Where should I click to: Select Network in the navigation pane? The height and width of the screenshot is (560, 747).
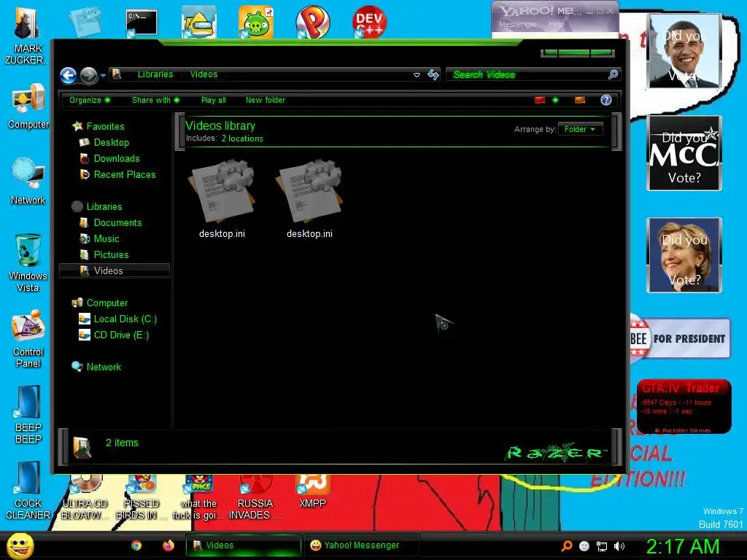coord(104,367)
